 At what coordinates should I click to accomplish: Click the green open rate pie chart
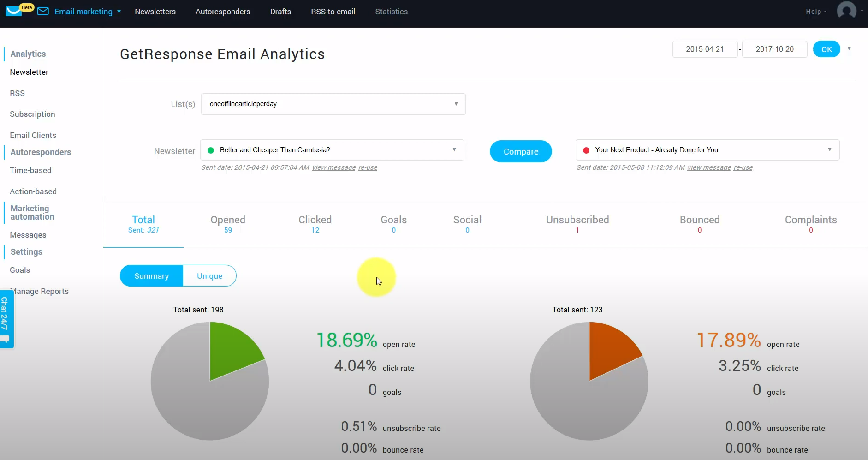210,381
